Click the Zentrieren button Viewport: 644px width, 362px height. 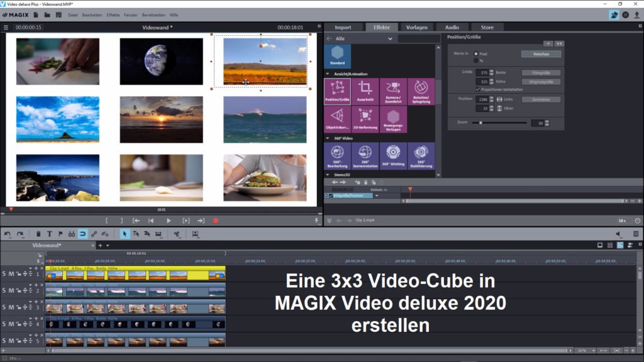coord(541,99)
